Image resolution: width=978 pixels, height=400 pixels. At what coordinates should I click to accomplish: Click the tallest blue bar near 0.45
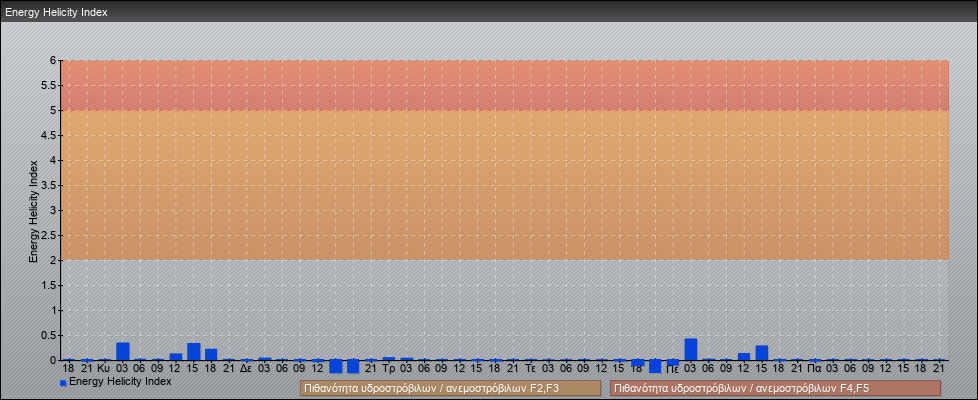(x=690, y=349)
